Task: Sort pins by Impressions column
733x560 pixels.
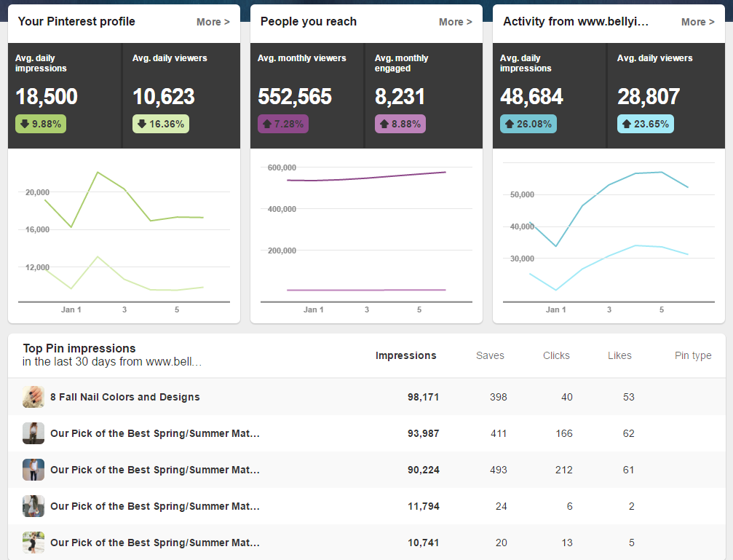Action: point(405,355)
